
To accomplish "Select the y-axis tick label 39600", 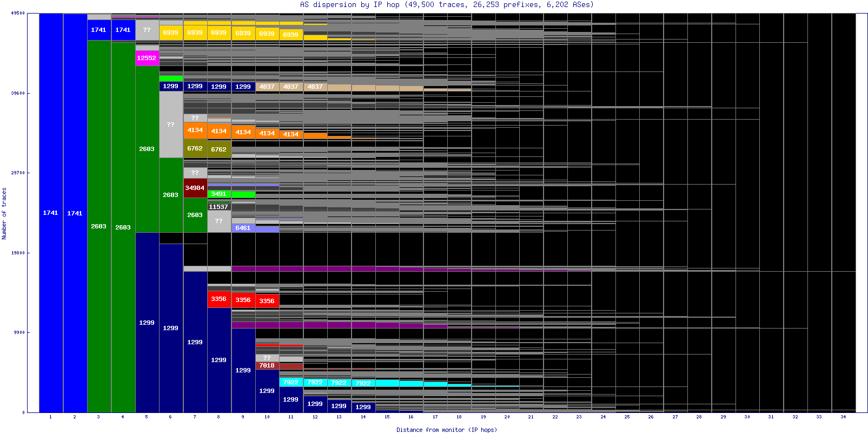I will pos(18,93).
